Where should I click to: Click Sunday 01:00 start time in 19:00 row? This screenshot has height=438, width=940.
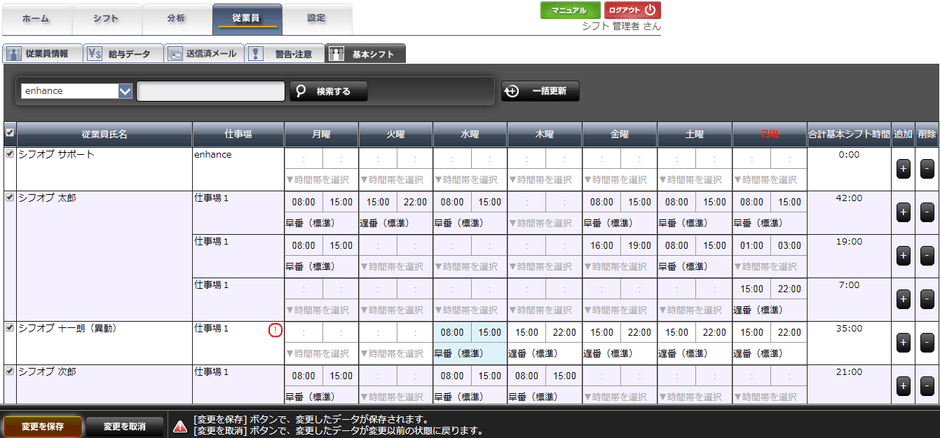coord(752,246)
